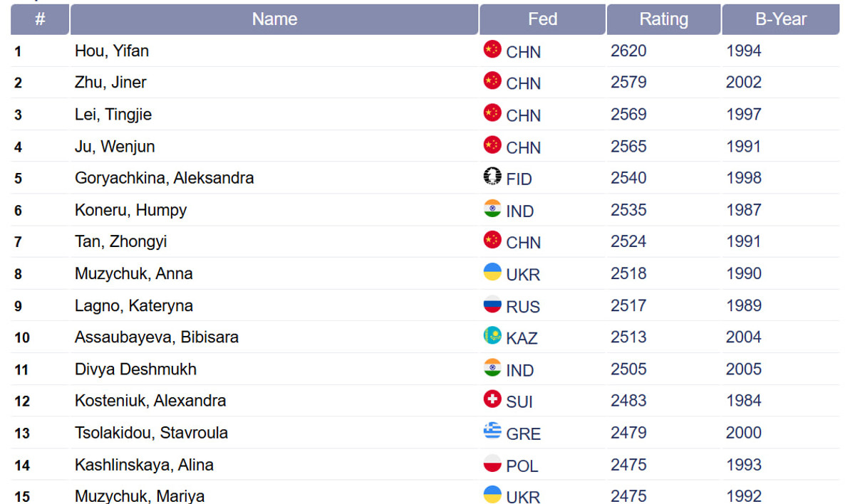Click the # rank column header
Screen dimensions: 855x504
(x=40, y=19)
